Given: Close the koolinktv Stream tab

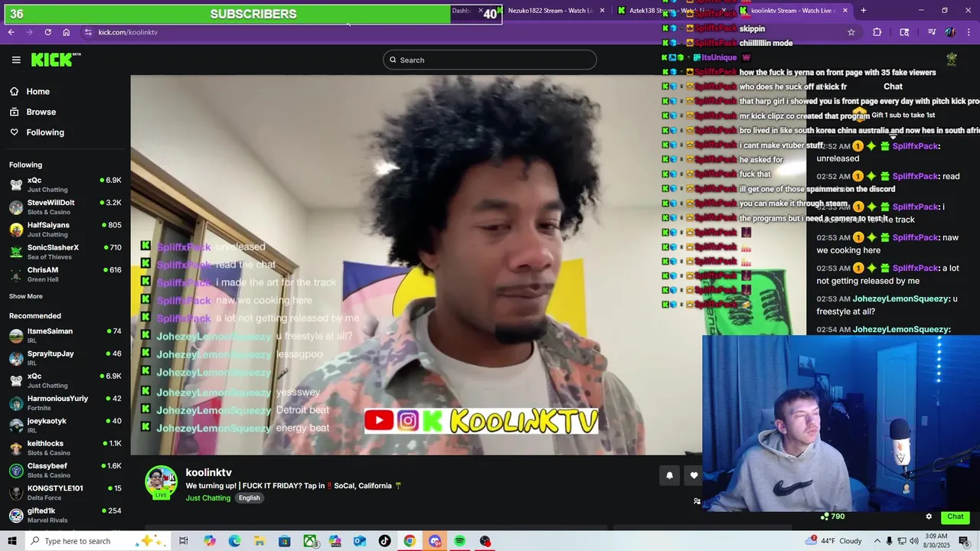Looking at the screenshot, I should (845, 11).
